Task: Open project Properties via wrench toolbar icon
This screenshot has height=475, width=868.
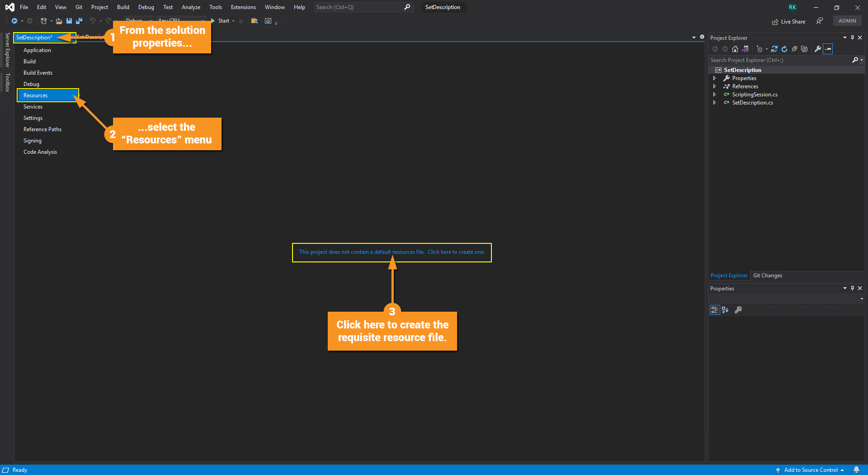Action: [818, 49]
